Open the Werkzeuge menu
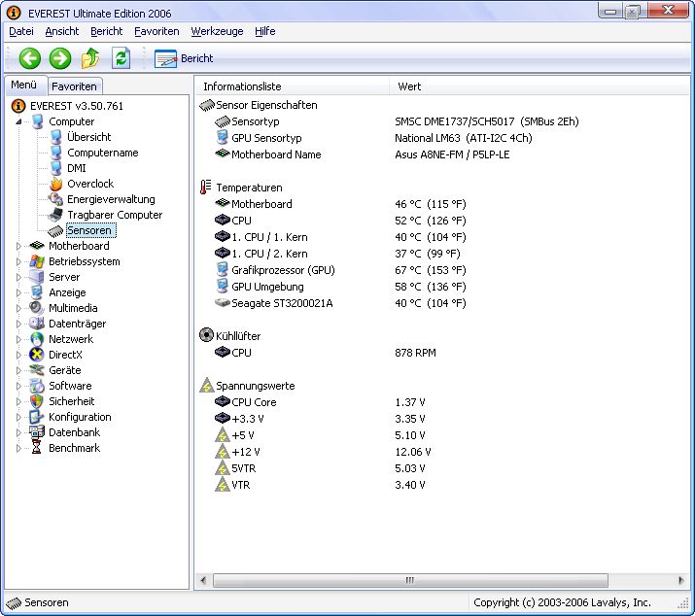 click(x=217, y=31)
